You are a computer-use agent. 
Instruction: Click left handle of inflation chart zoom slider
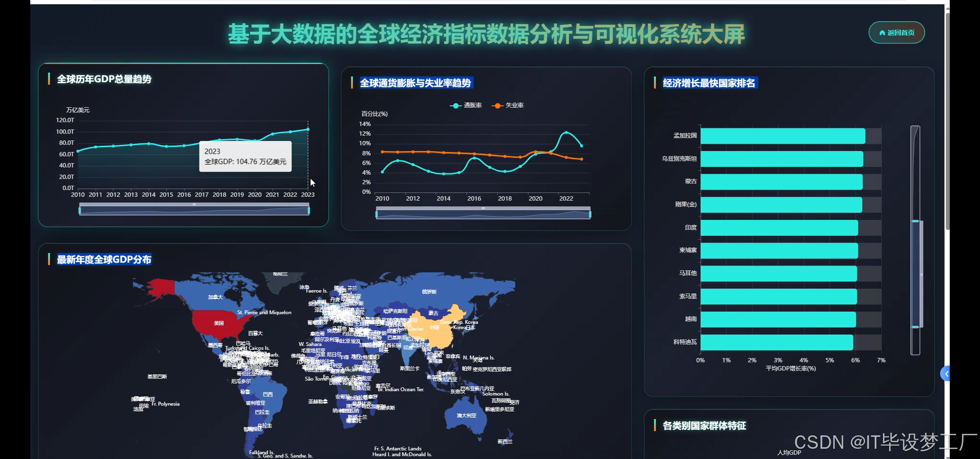(x=377, y=214)
